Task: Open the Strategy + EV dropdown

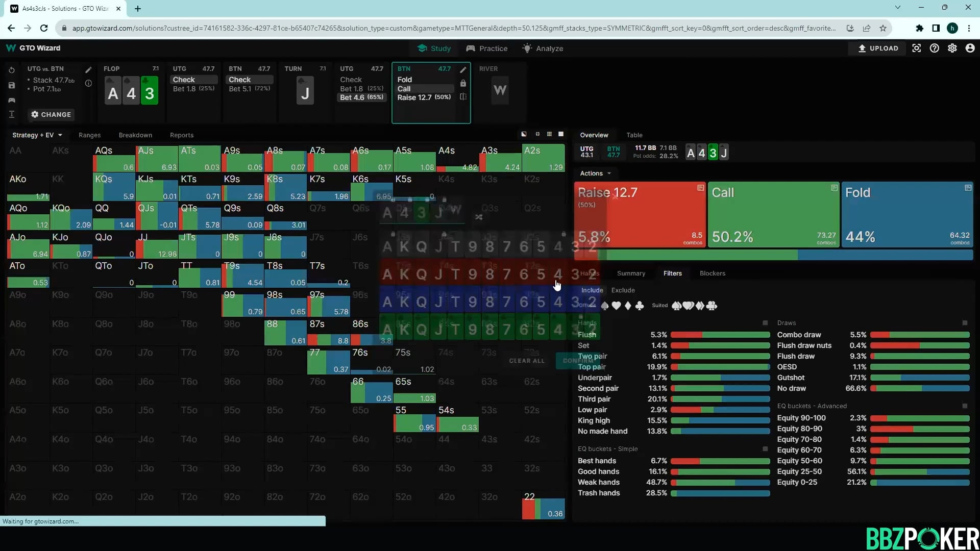Action: 37,135
